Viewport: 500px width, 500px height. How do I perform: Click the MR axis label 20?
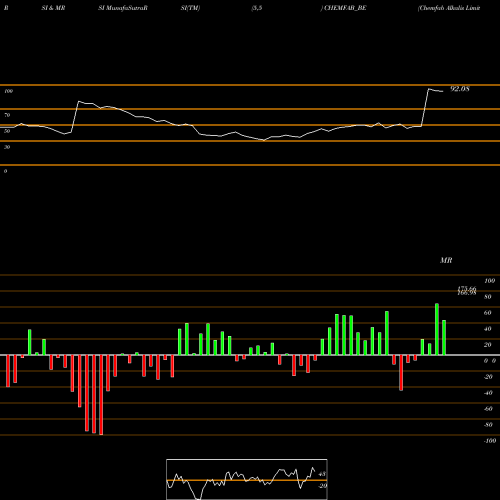click(488, 345)
